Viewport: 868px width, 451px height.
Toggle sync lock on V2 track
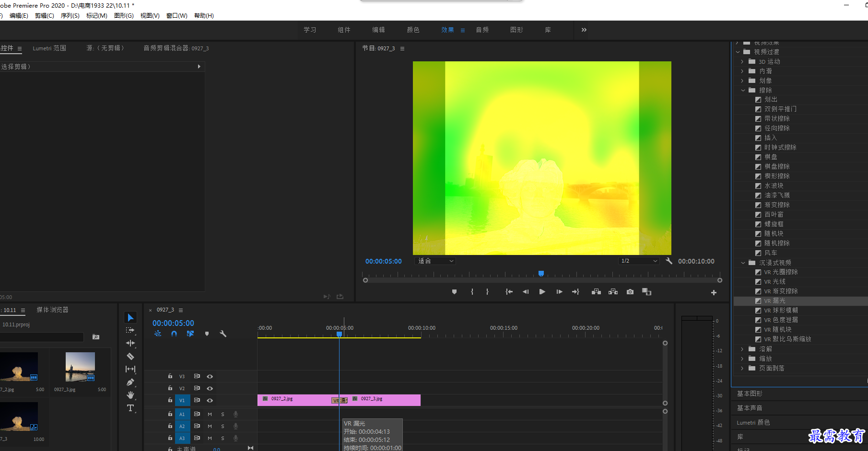click(197, 388)
